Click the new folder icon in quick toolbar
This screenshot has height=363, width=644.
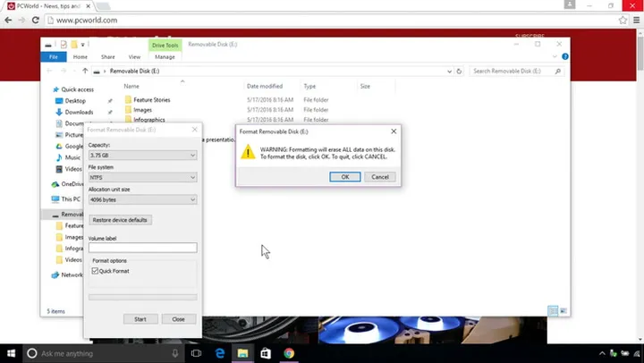pos(74,44)
